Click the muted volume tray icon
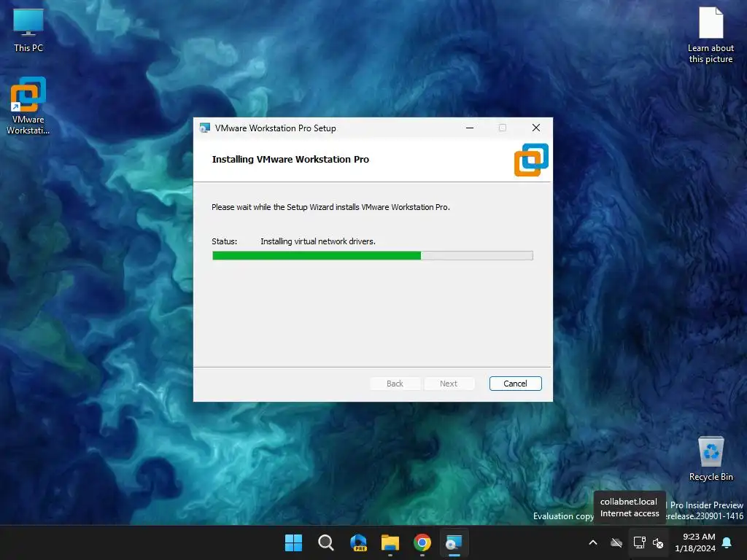This screenshot has width=747, height=560. pyautogui.click(x=658, y=542)
